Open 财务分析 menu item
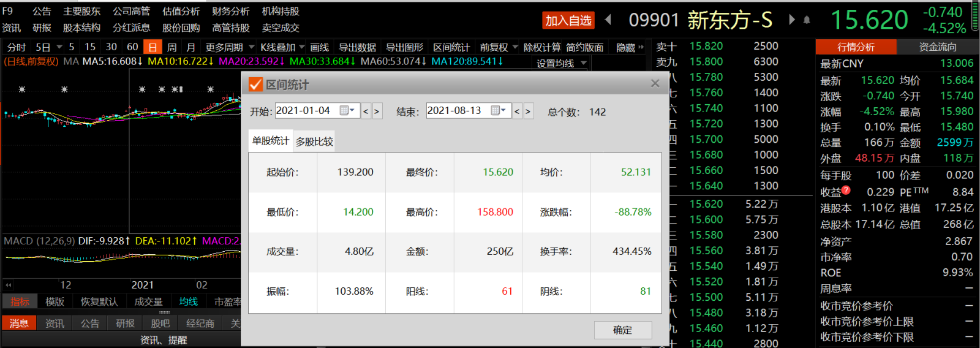The image size is (980, 348). pyautogui.click(x=230, y=11)
